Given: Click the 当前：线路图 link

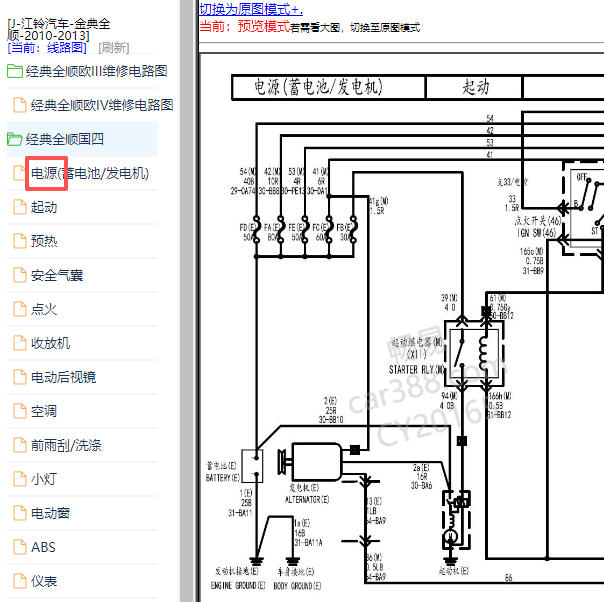Looking at the screenshot, I should (47, 48).
